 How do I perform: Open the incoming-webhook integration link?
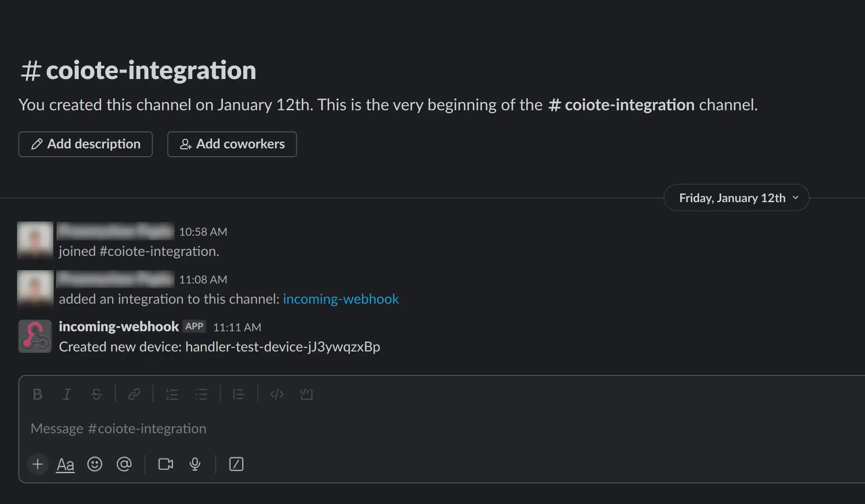tap(341, 299)
